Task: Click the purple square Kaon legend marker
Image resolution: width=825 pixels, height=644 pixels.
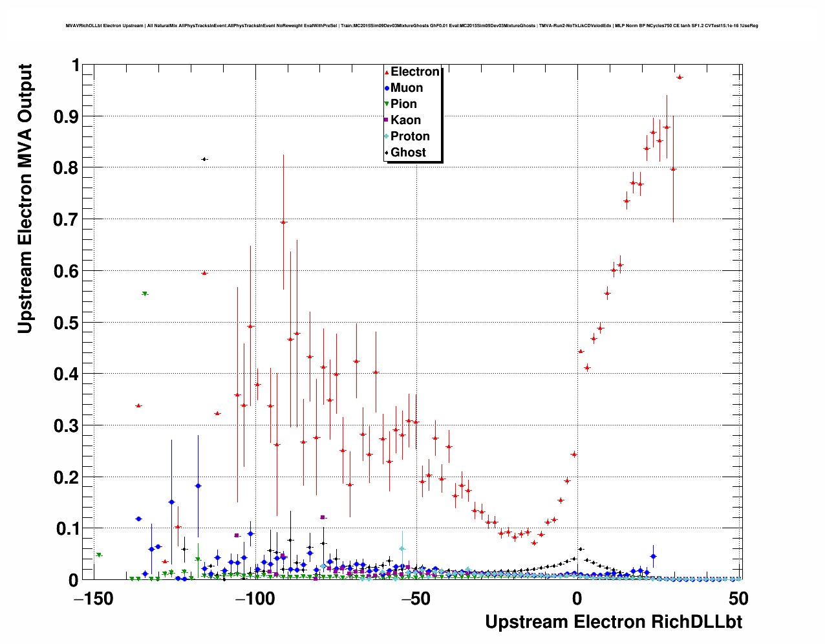Action: 387,120
